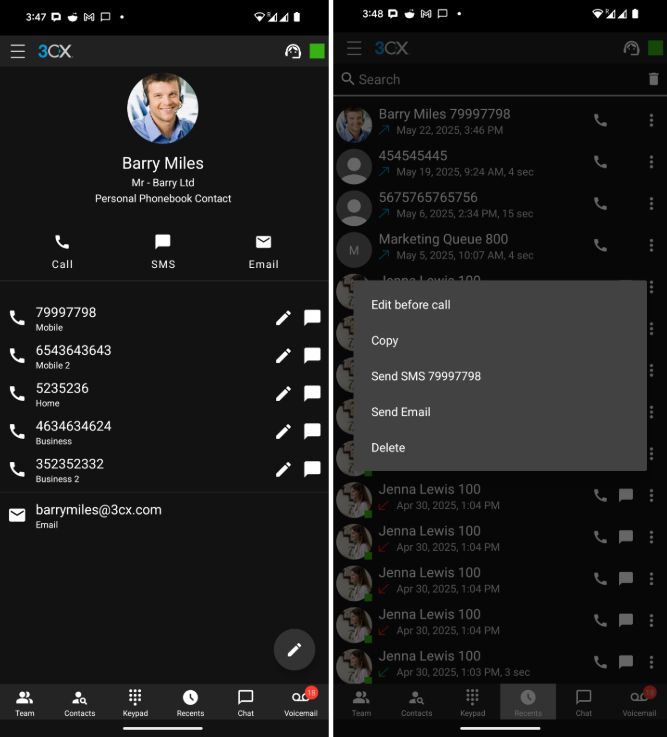667x737 pixels.
Task: Send SMS via SMS action button
Action: pyautogui.click(x=163, y=252)
